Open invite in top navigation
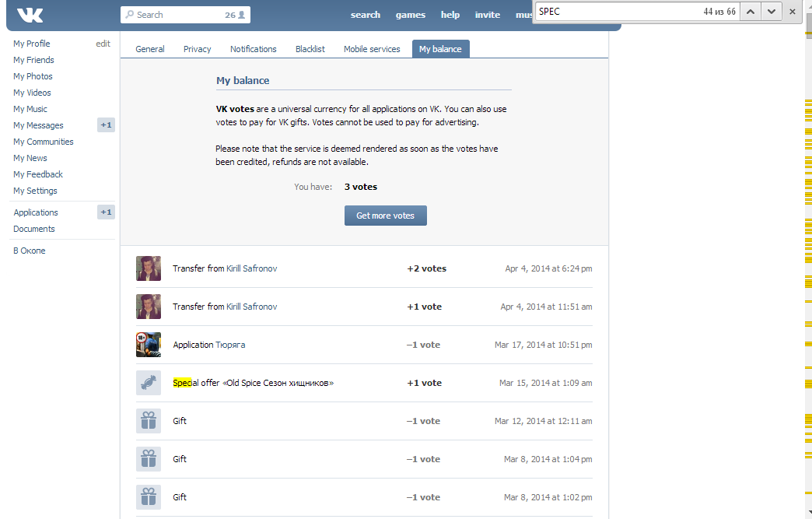The height and width of the screenshot is (519, 812). (488, 15)
